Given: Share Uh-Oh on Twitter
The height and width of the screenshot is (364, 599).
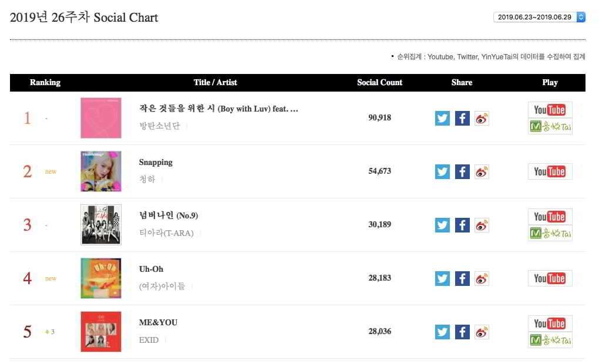Looking at the screenshot, I should pos(442,278).
